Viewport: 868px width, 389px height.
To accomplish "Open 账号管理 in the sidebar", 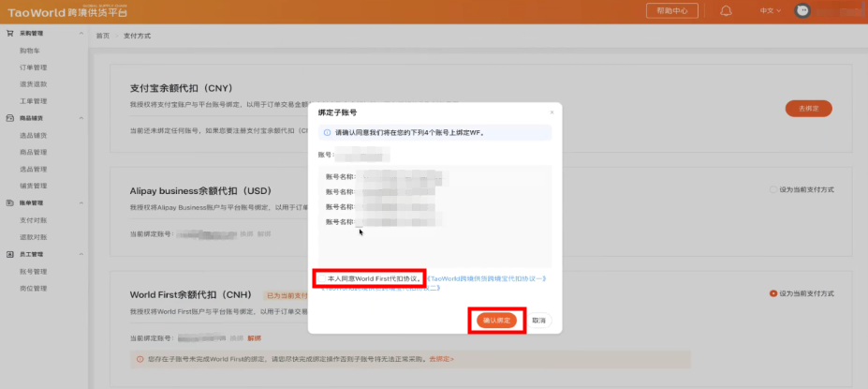I will coord(33,272).
